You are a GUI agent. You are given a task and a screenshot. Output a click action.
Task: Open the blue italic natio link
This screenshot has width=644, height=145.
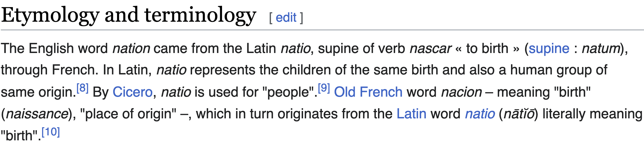pos(480,114)
